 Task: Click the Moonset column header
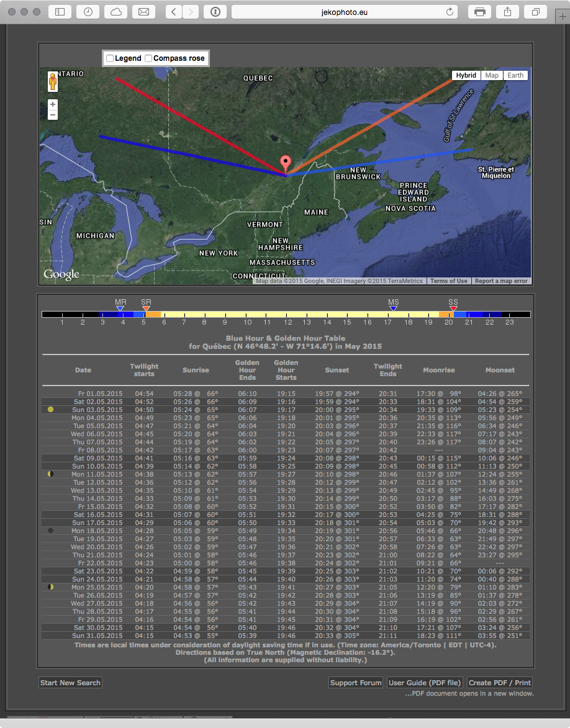[500, 370]
